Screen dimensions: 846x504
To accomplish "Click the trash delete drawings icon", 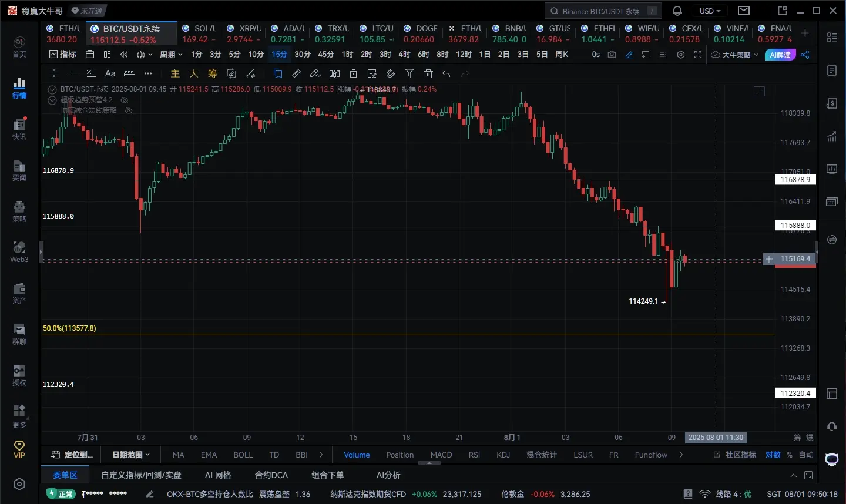I will click(x=428, y=73).
